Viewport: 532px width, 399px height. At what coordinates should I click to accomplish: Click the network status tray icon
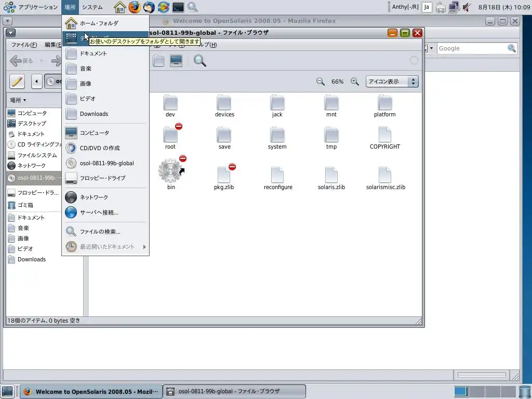[x=454, y=7]
